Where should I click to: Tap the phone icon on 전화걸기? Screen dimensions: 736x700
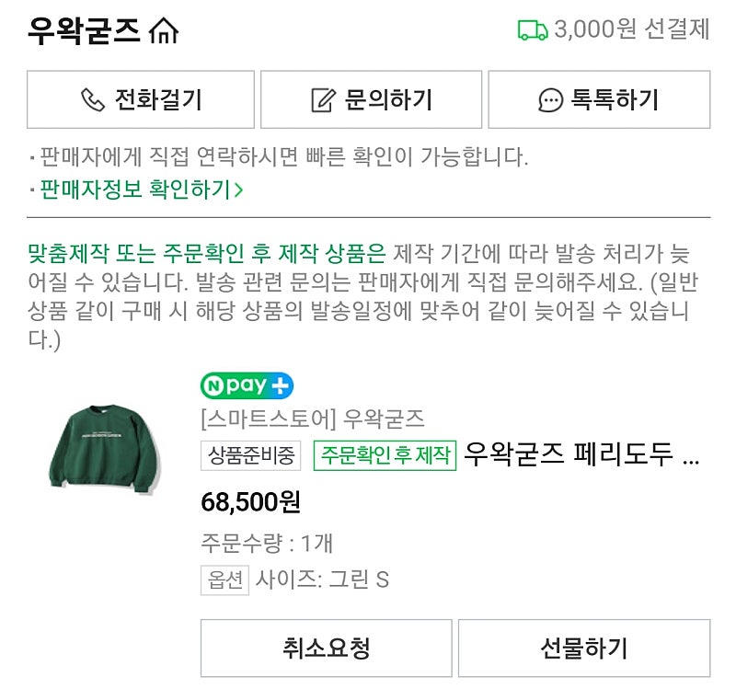[93, 100]
